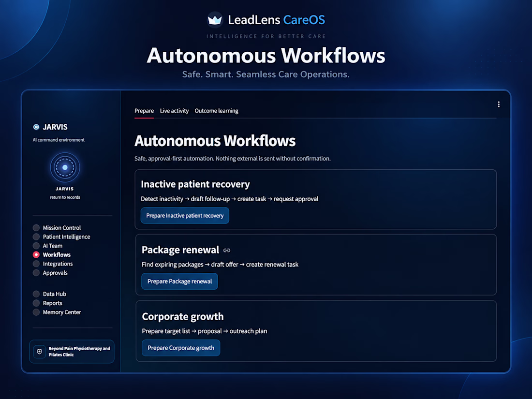Select the Memory Center radio option

36,312
